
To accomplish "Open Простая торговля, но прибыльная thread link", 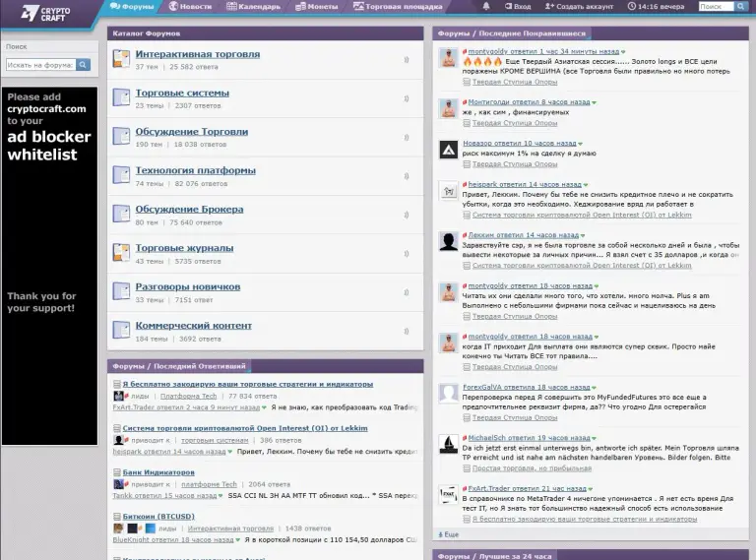I will tap(532, 468).
